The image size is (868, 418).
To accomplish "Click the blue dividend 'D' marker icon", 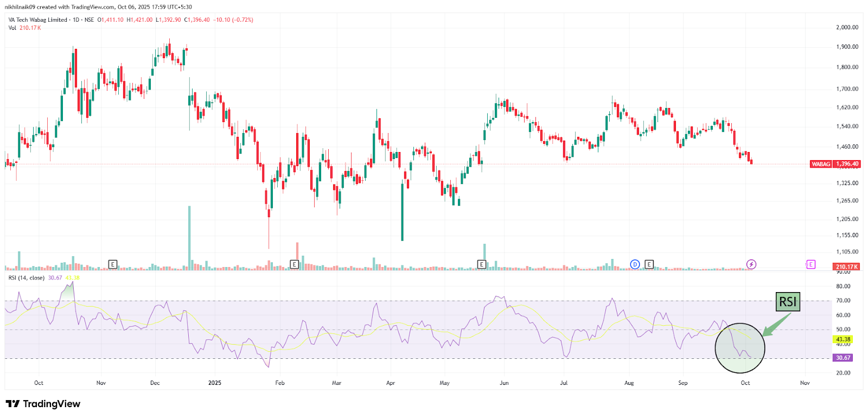I will [x=635, y=264].
